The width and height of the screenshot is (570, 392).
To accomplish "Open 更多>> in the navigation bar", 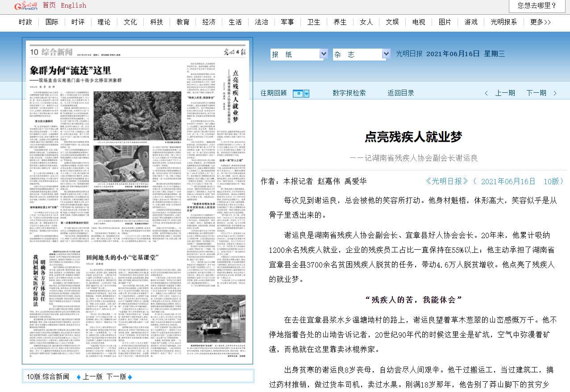I will coord(541,22).
